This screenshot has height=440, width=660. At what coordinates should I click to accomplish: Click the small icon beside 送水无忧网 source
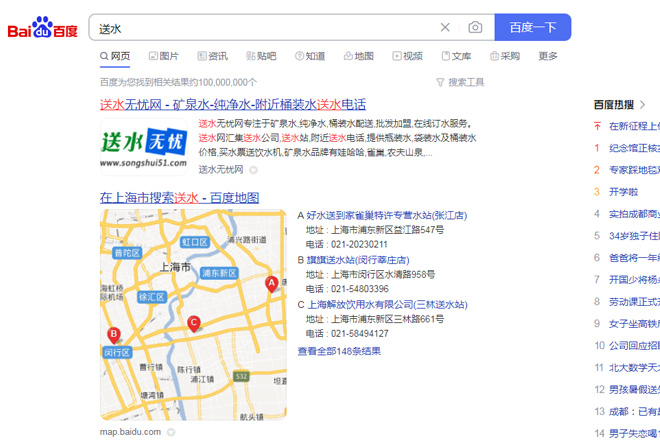[x=253, y=170]
